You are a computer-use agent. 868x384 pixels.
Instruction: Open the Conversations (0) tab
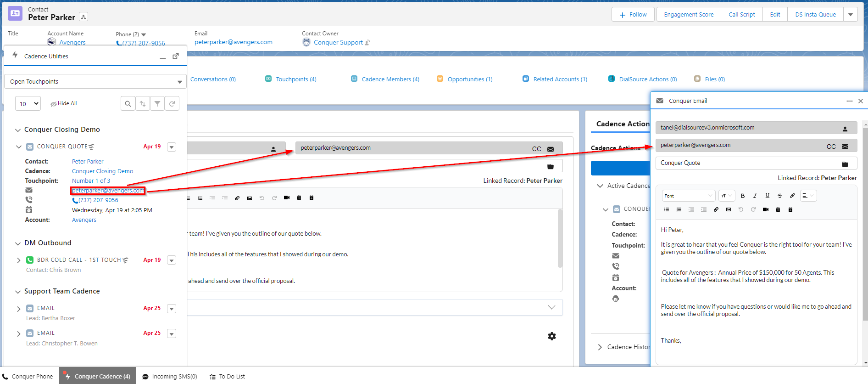pos(213,79)
